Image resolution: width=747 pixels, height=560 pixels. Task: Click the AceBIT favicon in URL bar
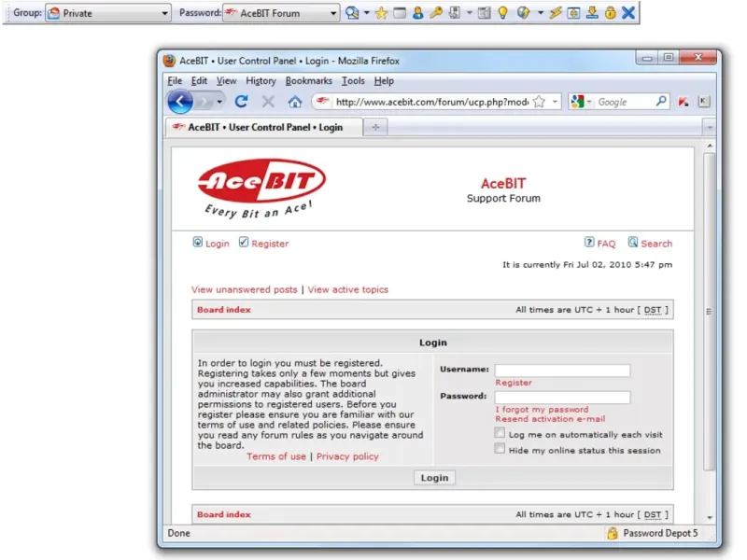(322, 101)
